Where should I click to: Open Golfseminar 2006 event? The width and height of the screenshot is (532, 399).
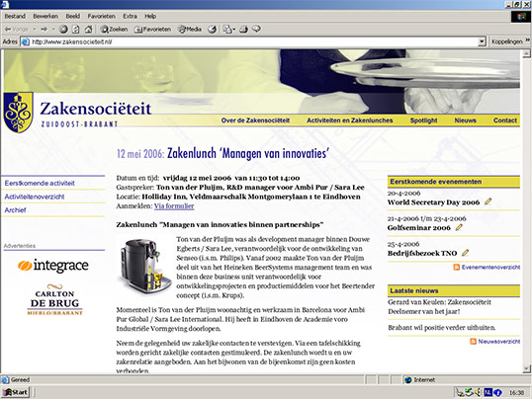tap(419, 228)
